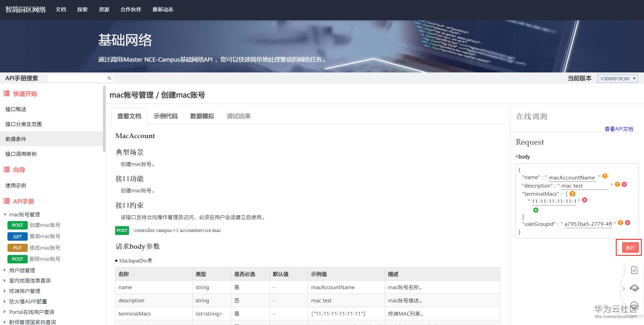This screenshot has width=644, height=325.
Task: Expand the 射频管理国家码查询 tree node
Action: tap(5, 322)
